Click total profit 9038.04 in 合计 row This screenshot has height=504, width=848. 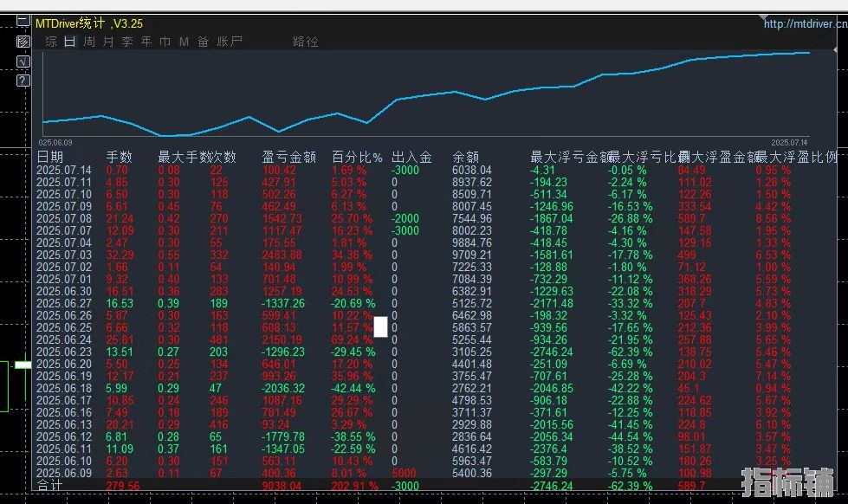[x=282, y=486]
